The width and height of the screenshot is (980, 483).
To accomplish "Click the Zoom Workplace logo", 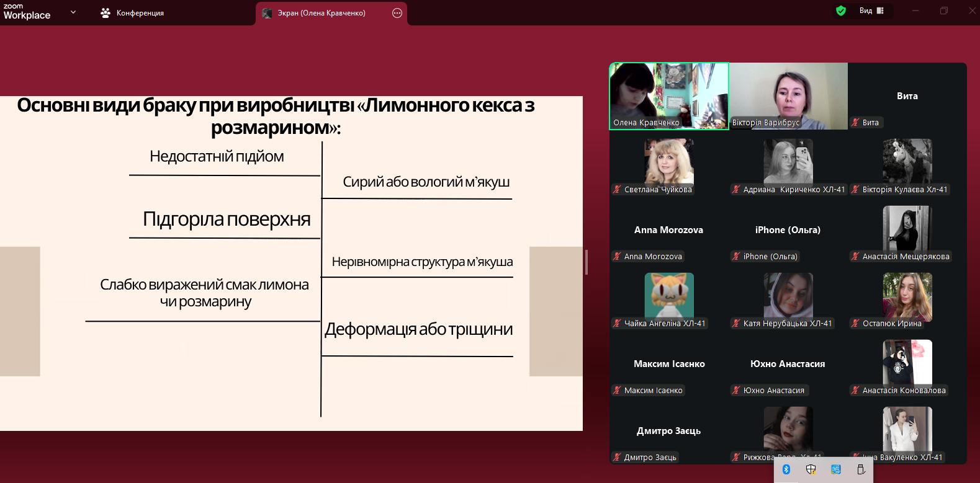I will pyautogui.click(x=27, y=11).
